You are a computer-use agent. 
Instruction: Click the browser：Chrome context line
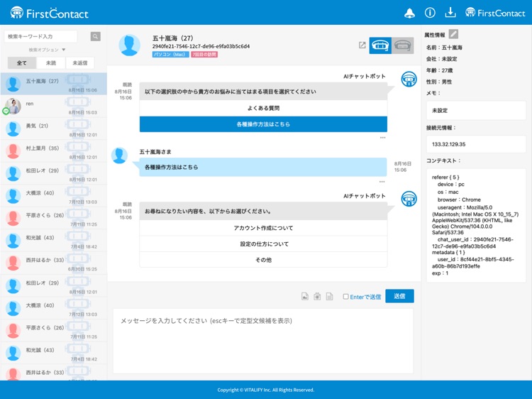point(459,199)
